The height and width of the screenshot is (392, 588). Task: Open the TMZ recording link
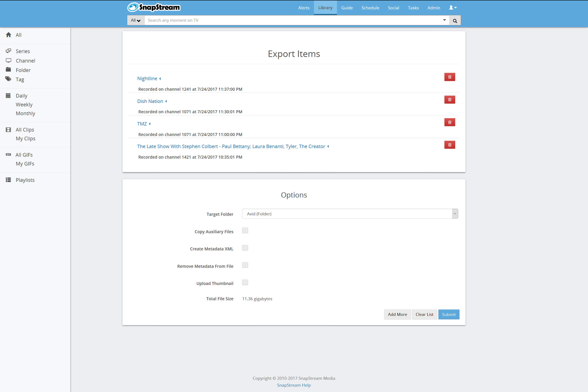142,124
